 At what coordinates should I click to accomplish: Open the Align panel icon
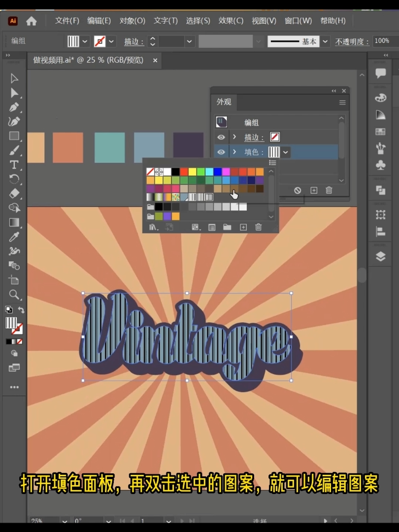381,232
